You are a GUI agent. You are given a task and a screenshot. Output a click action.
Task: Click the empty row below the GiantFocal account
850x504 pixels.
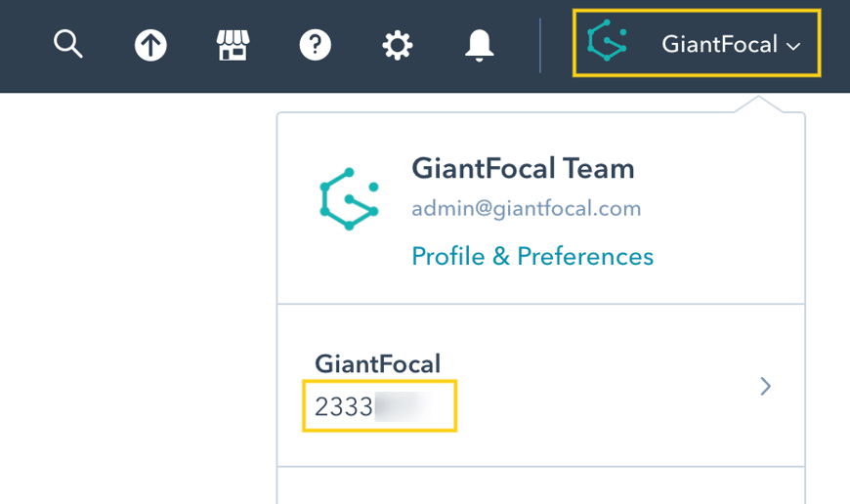tap(540, 485)
